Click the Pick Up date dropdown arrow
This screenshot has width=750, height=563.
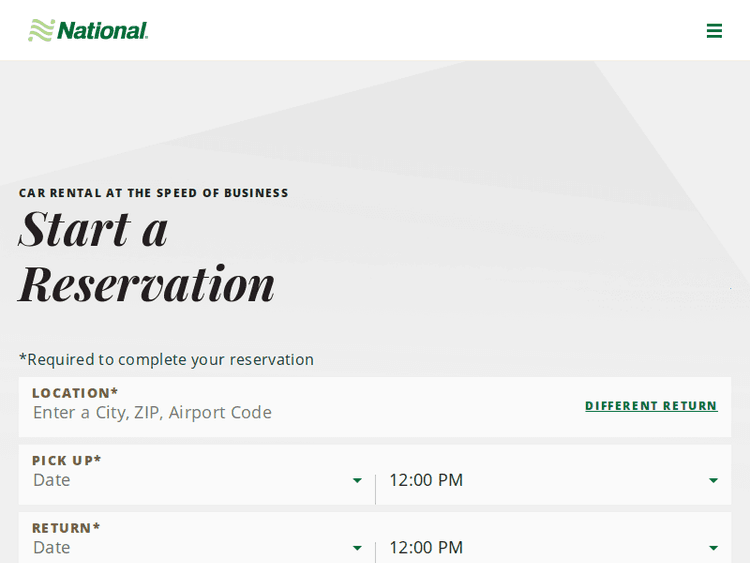click(x=357, y=481)
